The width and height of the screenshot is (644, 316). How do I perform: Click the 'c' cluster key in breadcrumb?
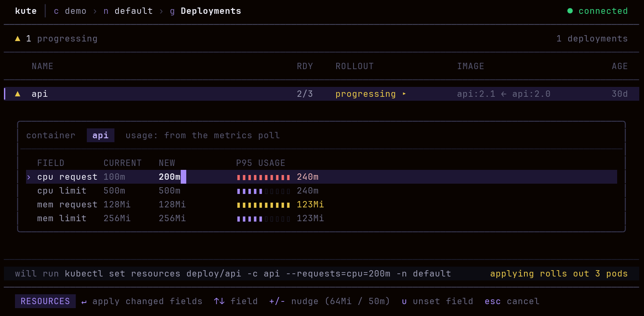56,11
